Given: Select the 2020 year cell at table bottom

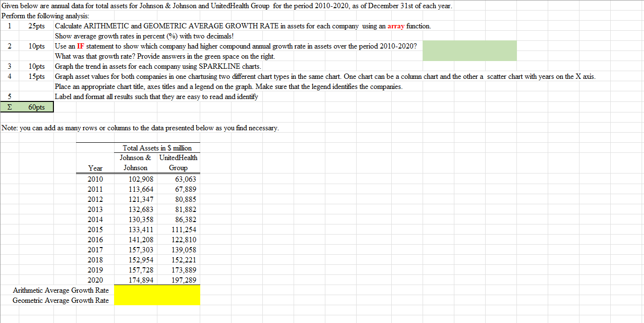Looking at the screenshot, I should pyautogui.click(x=95, y=280).
